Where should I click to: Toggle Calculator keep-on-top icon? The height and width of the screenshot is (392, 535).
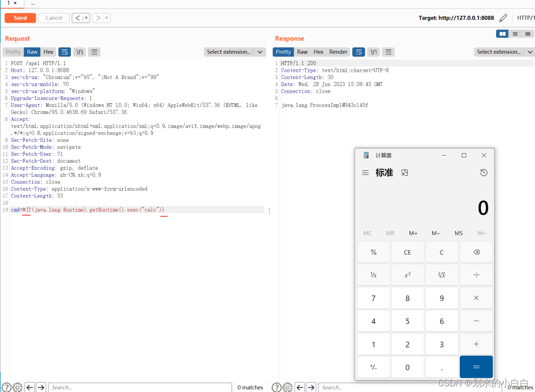tap(404, 173)
